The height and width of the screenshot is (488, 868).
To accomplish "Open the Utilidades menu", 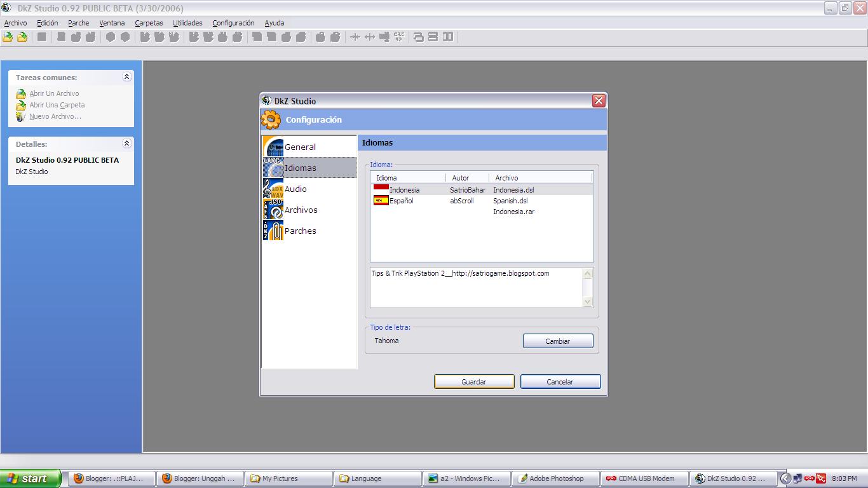I will [x=187, y=23].
